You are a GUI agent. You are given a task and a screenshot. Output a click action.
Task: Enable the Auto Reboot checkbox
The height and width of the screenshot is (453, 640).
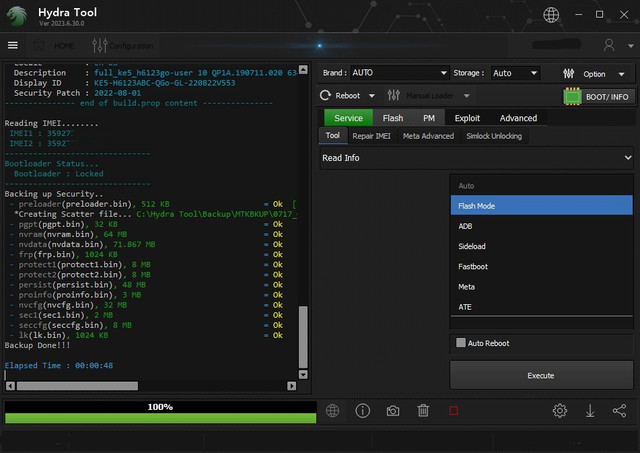pos(461,342)
